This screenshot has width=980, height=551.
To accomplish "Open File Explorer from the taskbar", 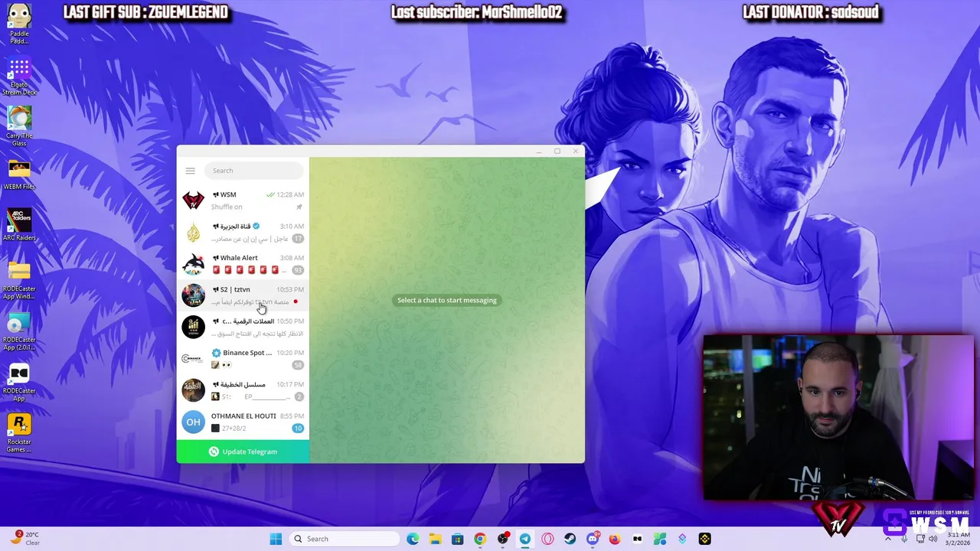I will pyautogui.click(x=435, y=539).
